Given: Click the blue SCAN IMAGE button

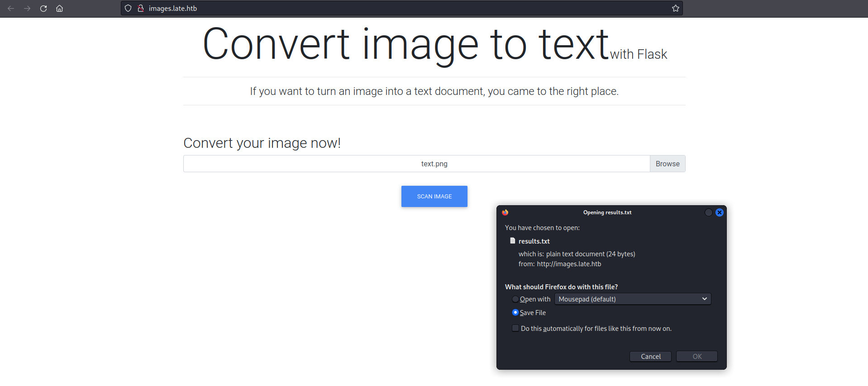Looking at the screenshot, I should (434, 197).
